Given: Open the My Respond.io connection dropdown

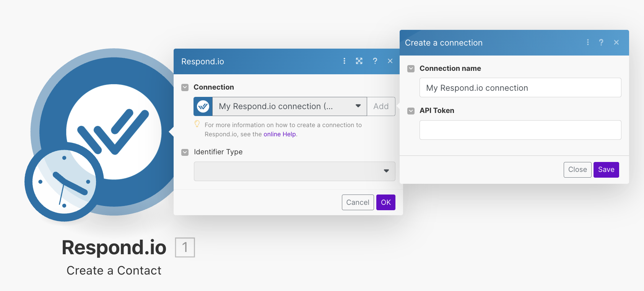Looking at the screenshot, I should [x=289, y=106].
